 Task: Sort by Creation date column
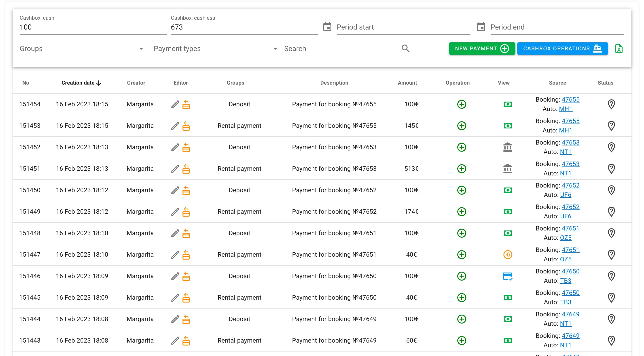81,83
